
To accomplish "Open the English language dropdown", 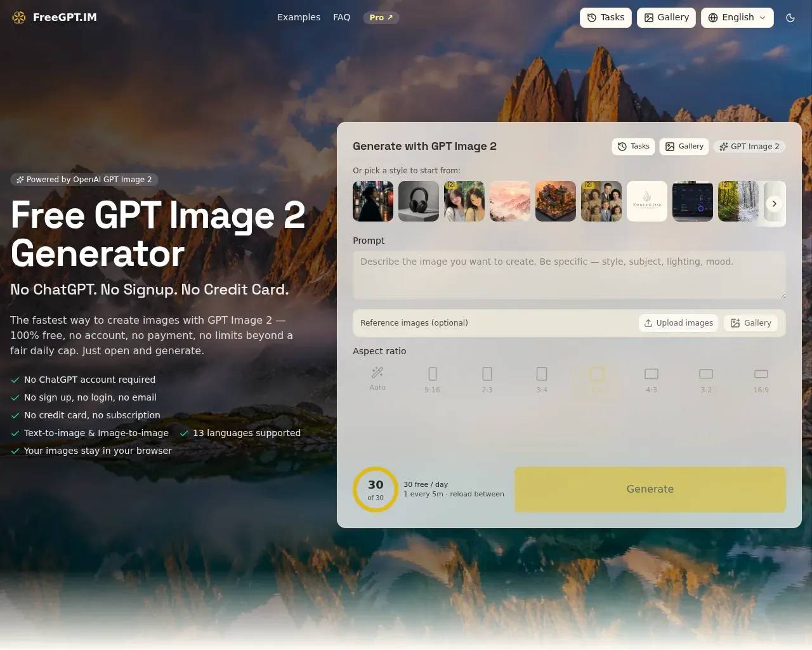I will coord(737,18).
